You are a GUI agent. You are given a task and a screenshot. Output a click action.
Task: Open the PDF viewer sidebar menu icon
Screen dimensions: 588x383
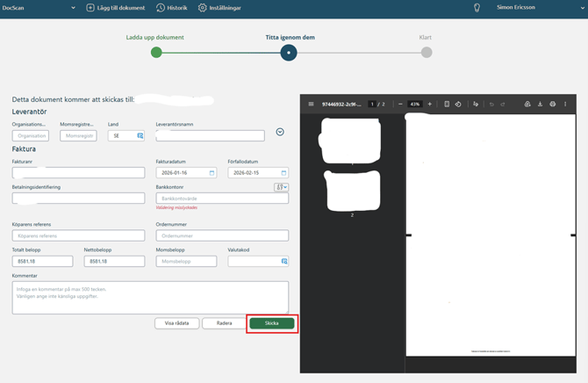click(311, 104)
